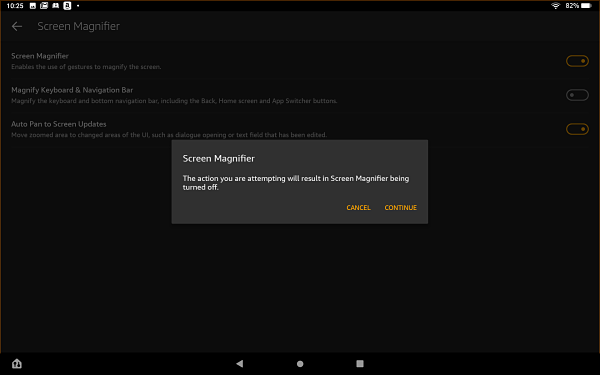600x375 pixels.
Task: Tap the Wi-Fi status icon
Action: click(555, 6)
